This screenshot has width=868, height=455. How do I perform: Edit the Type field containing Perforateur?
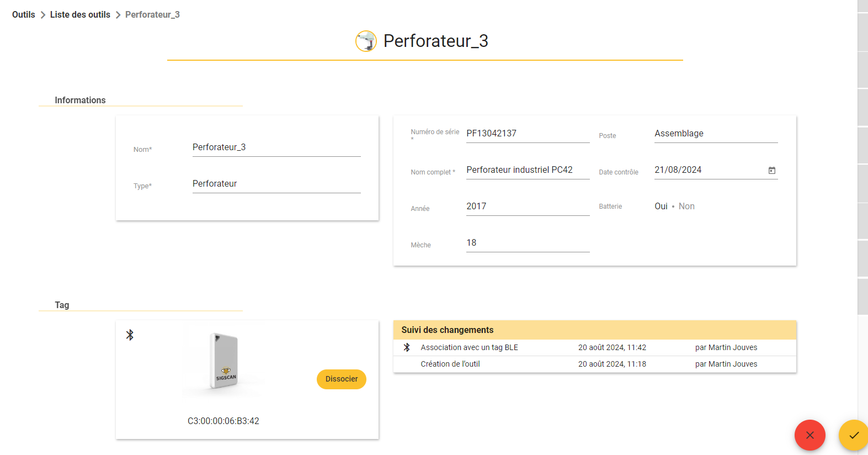(x=276, y=184)
